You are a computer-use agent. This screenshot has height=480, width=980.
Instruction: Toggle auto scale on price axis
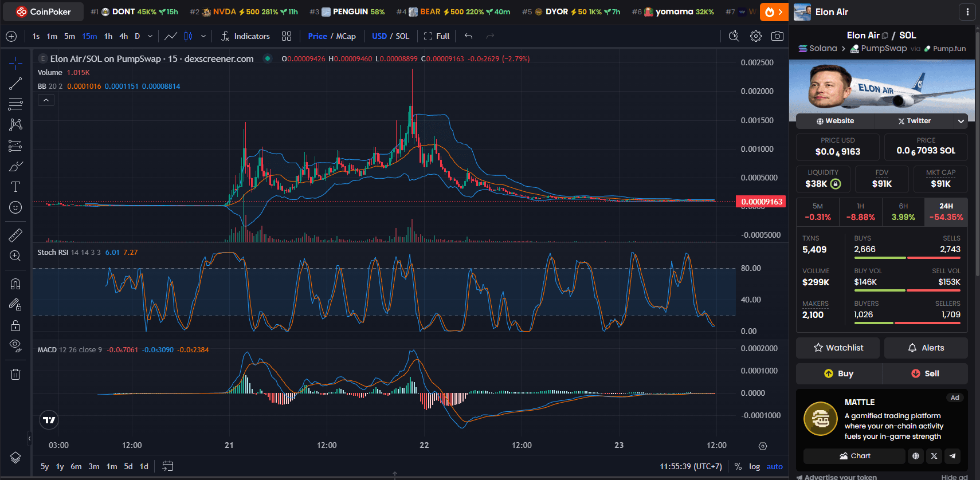tap(774, 466)
